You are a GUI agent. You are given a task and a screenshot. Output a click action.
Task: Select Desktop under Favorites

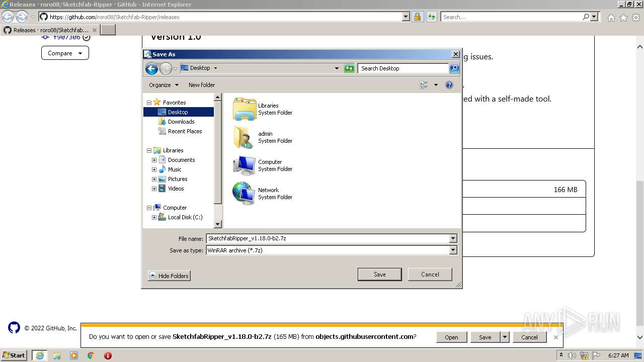178,112
